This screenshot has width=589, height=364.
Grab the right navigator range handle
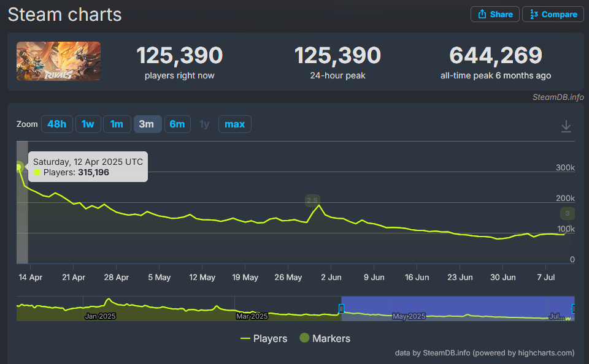(573, 309)
